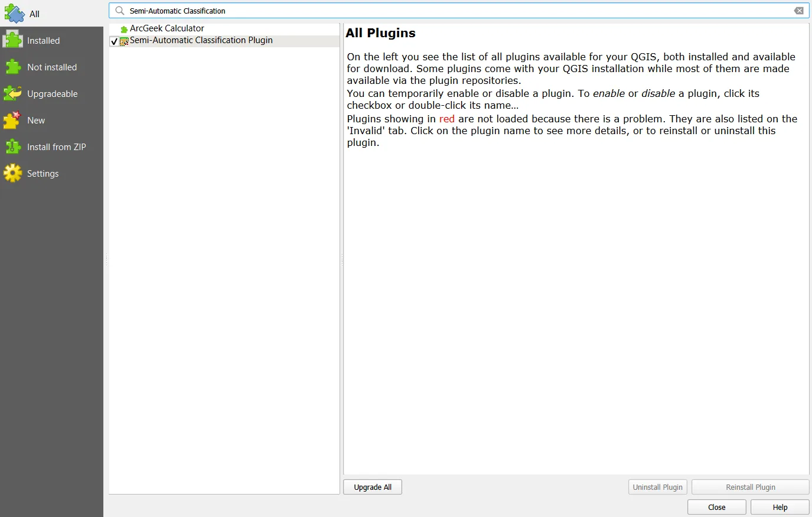Click the New plugins star icon
The height and width of the screenshot is (517, 812).
coord(12,120)
